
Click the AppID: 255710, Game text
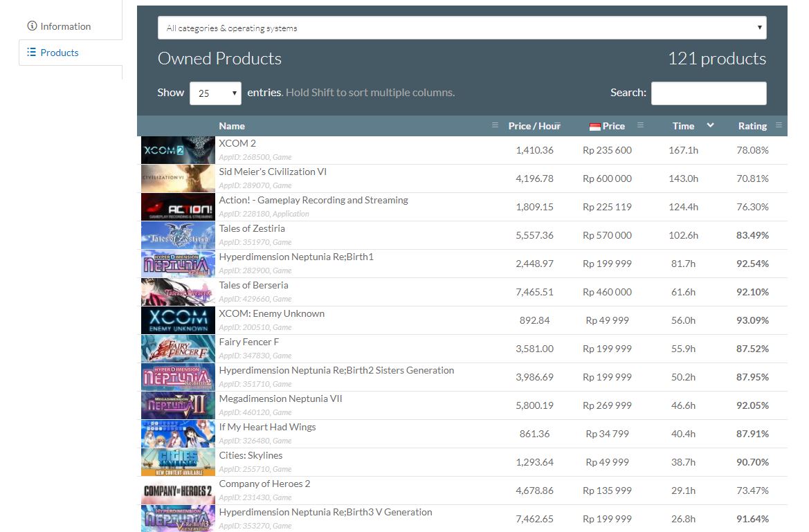pyautogui.click(x=255, y=470)
